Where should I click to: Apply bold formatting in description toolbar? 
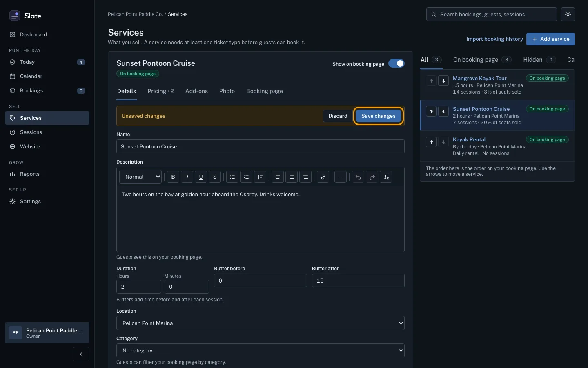(x=173, y=177)
